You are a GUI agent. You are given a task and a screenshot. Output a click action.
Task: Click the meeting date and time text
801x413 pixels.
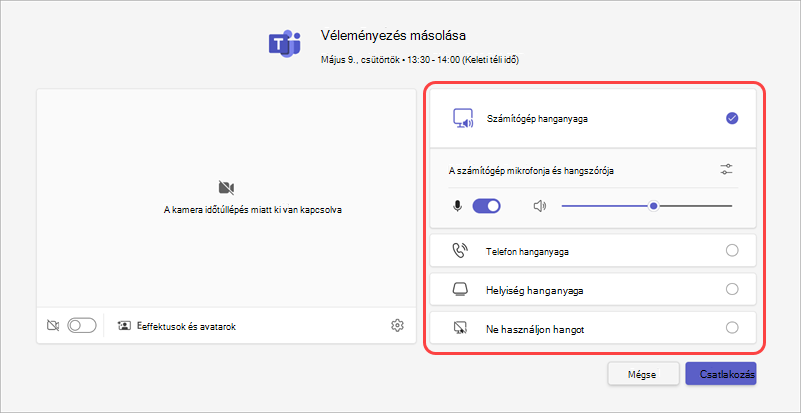point(420,60)
